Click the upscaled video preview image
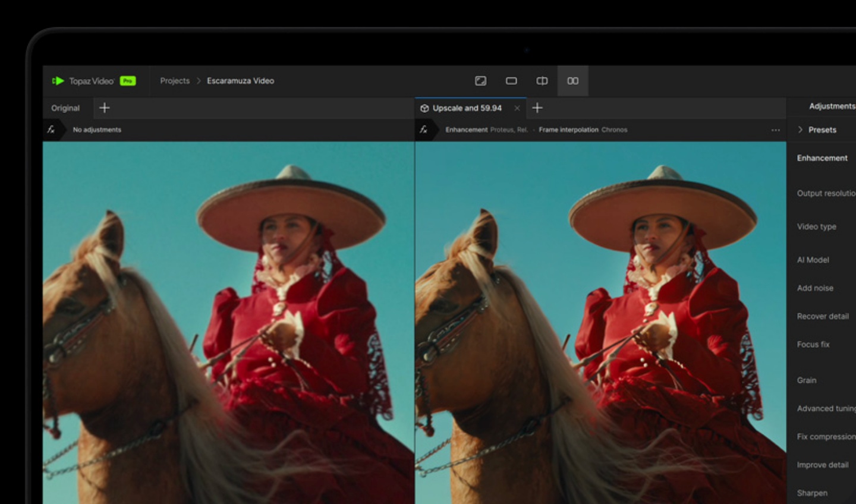Viewport: 856px width, 504px height. 600,321
